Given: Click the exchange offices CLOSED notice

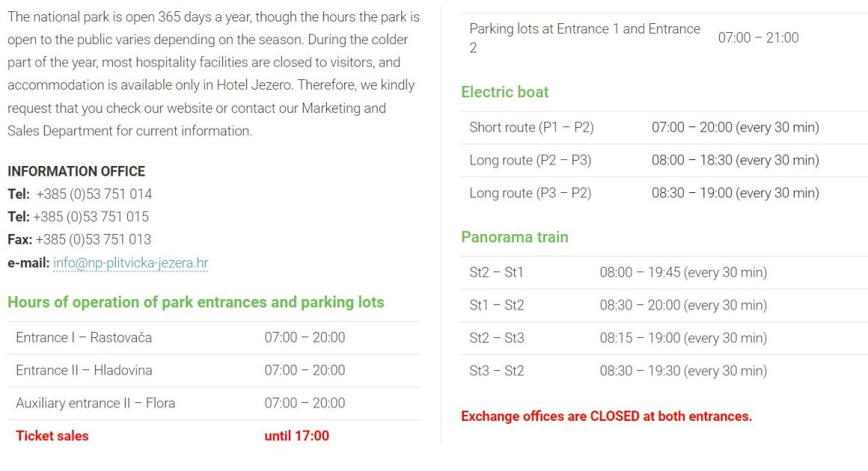Looking at the screenshot, I should 606,416.
